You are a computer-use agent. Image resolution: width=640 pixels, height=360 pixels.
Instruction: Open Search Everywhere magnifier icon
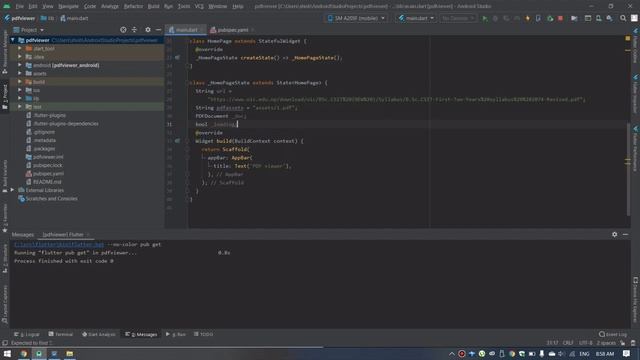click(x=623, y=18)
